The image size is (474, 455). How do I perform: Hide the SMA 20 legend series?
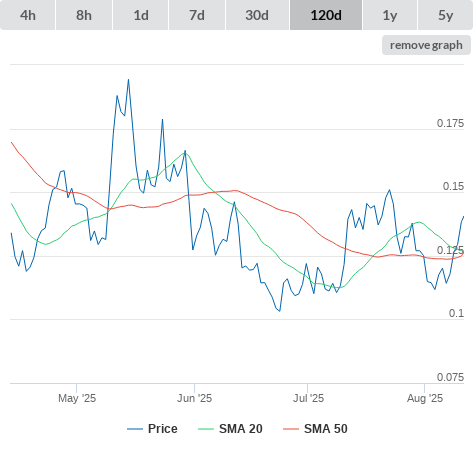click(241, 429)
